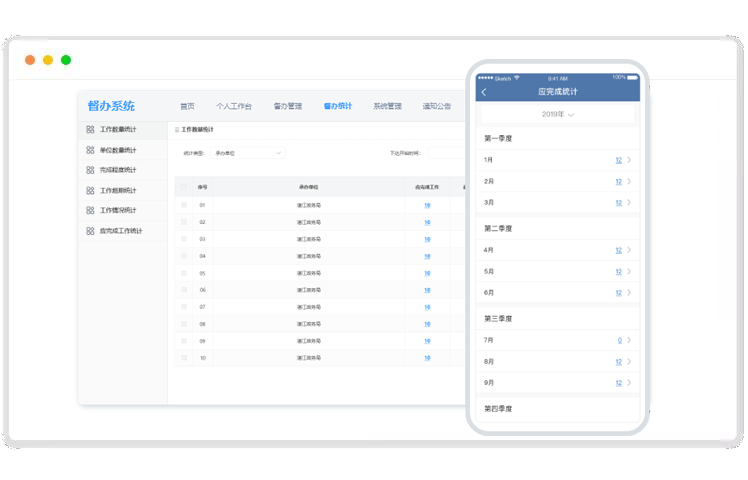Open the 个人工作台 nav tab
748x480 pixels.
coord(234,106)
